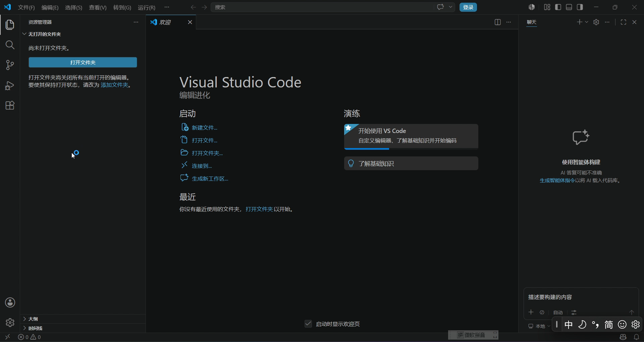The width and height of the screenshot is (644, 342).
Task: Open dropdown arrow beside title bar chat icon
Action: [x=450, y=7]
